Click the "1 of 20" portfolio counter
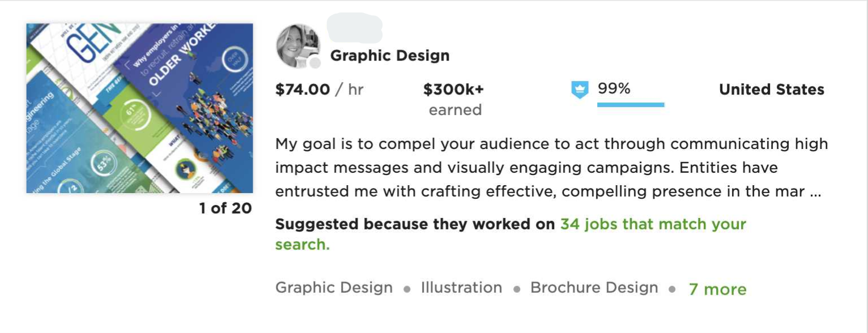This screenshot has height=333, width=868. pos(225,208)
